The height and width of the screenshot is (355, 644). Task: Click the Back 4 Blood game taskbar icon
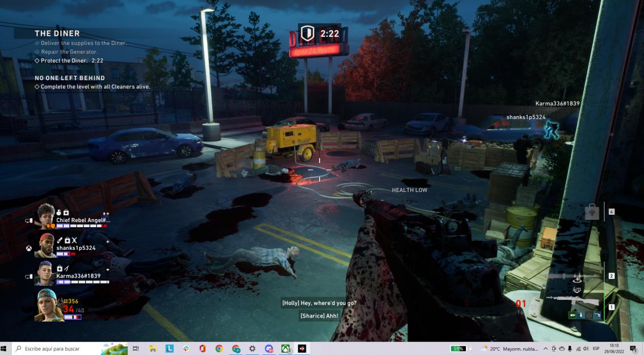(x=302, y=348)
